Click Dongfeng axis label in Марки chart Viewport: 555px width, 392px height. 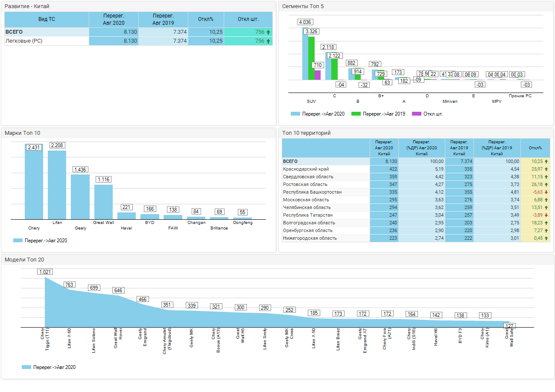click(x=242, y=223)
